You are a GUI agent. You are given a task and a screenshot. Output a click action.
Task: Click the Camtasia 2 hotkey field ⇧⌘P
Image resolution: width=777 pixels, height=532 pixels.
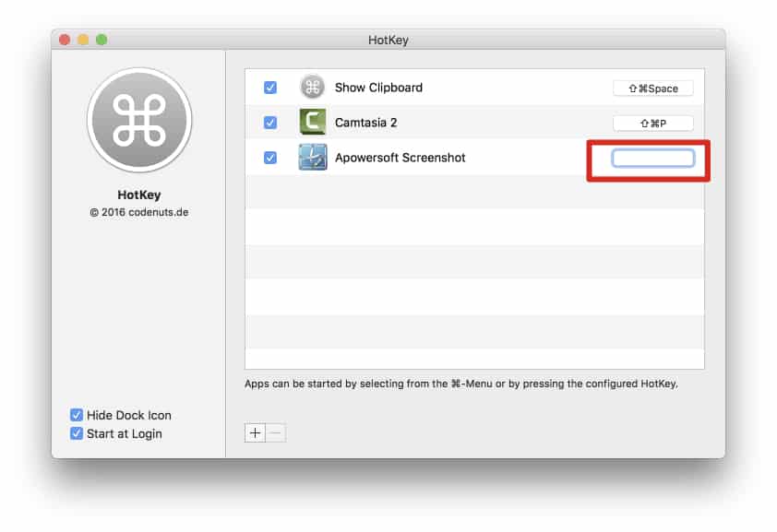click(x=653, y=124)
